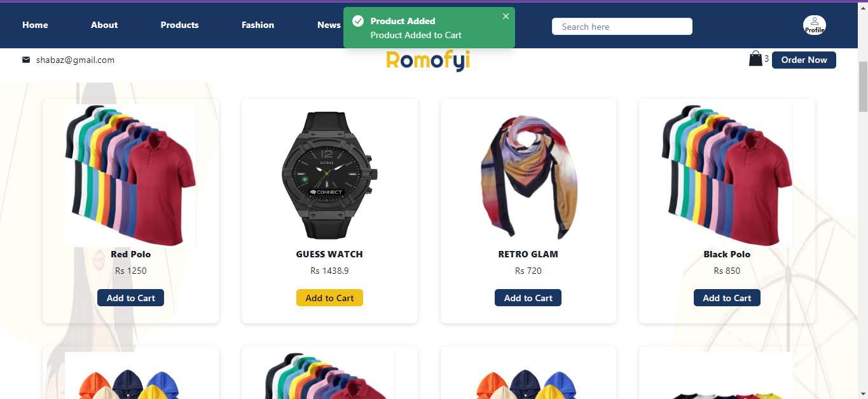Viewport: 868px width, 399px height.
Task: Open the News menu item
Action: tap(329, 25)
